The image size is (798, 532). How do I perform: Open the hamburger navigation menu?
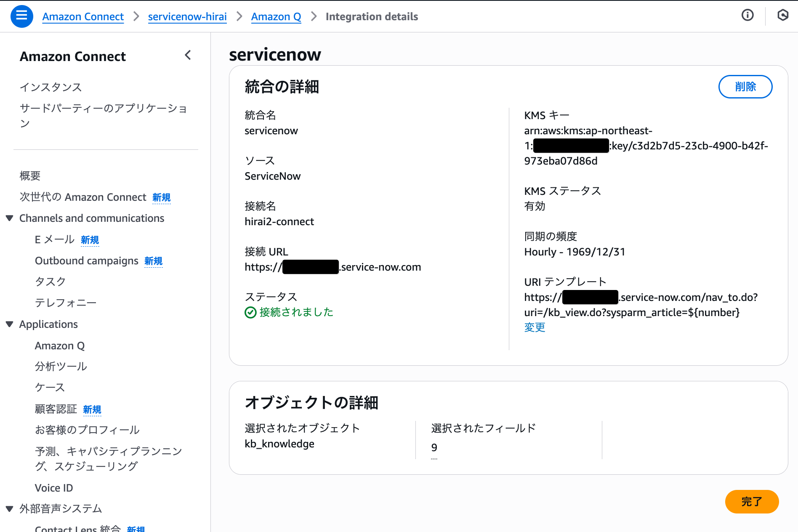pyautogui.click(x=21, y=16)
